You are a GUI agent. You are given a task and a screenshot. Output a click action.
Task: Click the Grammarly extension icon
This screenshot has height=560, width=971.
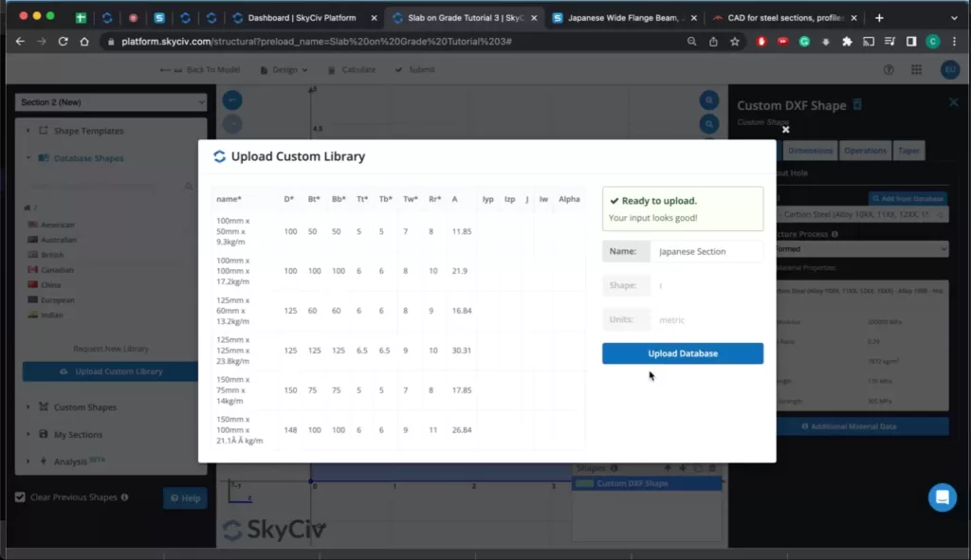tap(804, 42)
